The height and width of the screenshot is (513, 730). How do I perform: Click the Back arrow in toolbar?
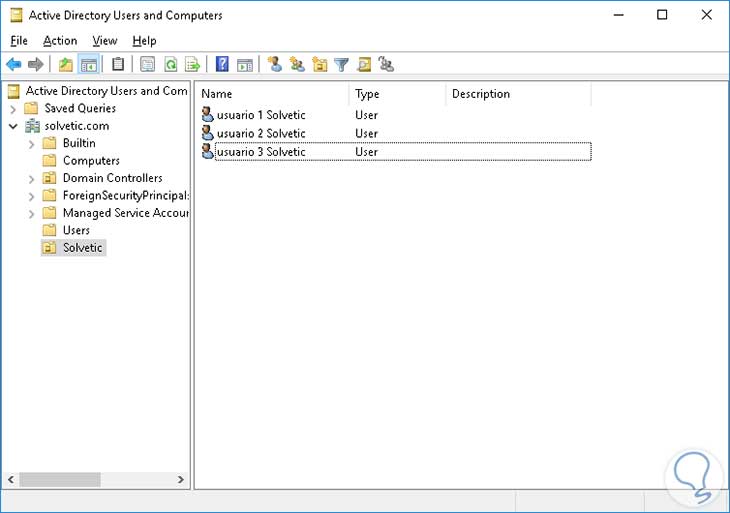click(14, 64)
